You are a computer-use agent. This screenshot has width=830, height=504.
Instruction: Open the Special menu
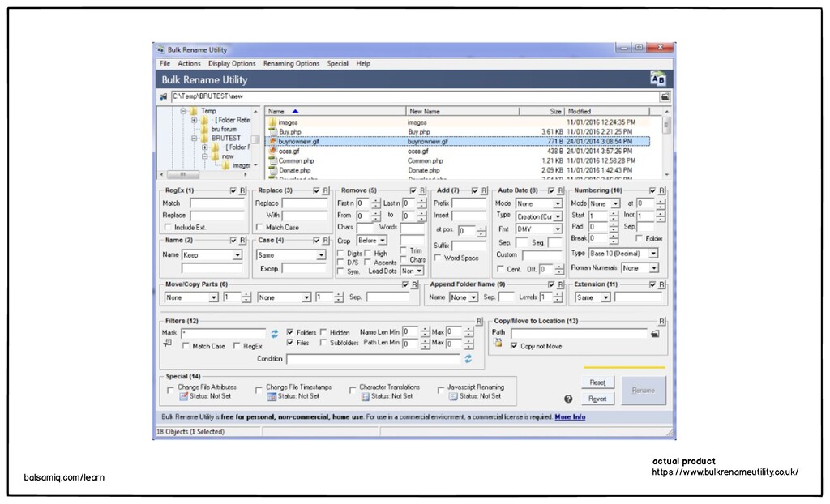(x=337, y=63)
